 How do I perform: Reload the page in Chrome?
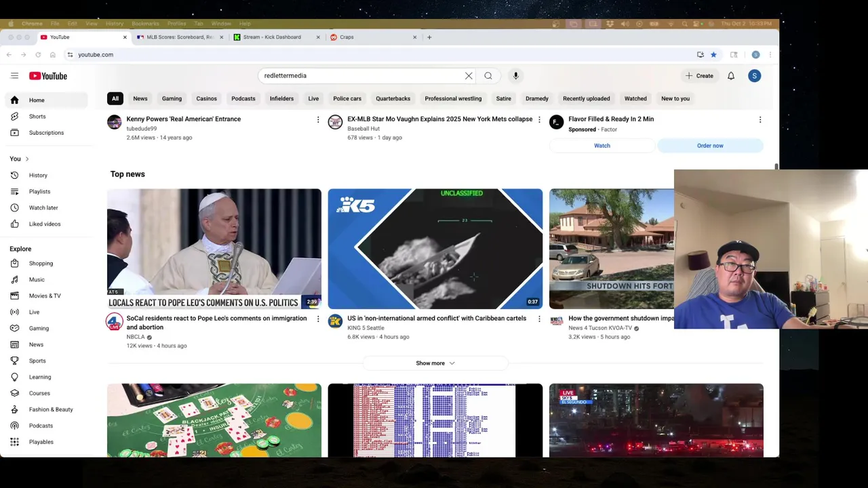click(38, 55)
